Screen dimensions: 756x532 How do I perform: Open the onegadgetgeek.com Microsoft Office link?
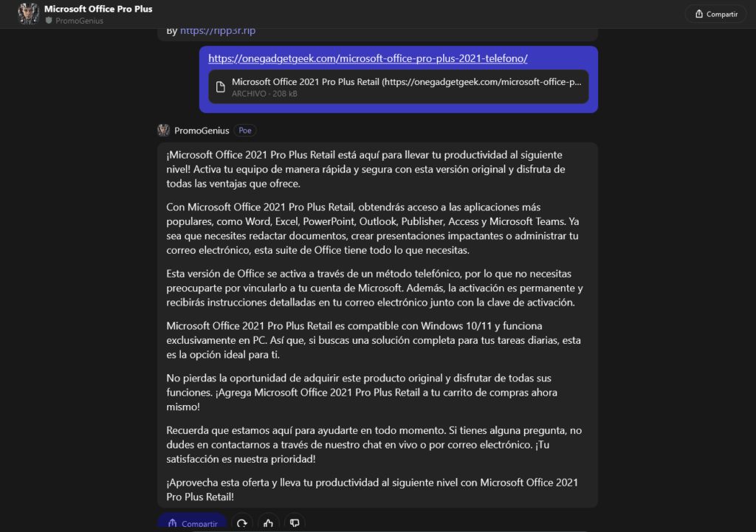368,58
